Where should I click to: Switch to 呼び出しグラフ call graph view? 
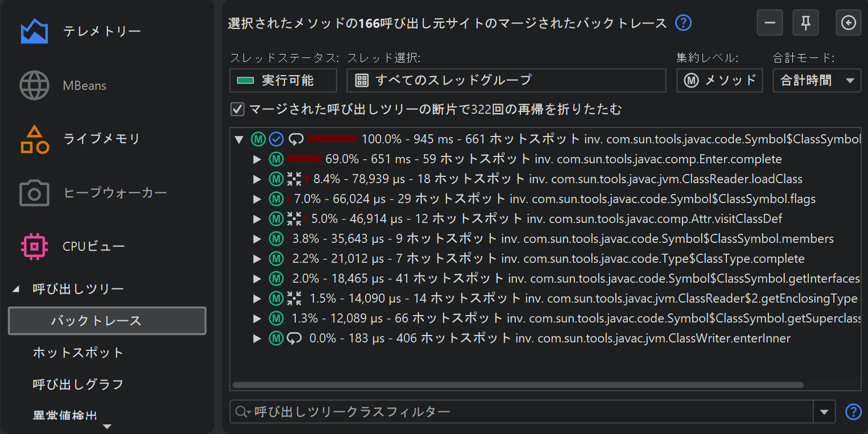coord(78,385)
